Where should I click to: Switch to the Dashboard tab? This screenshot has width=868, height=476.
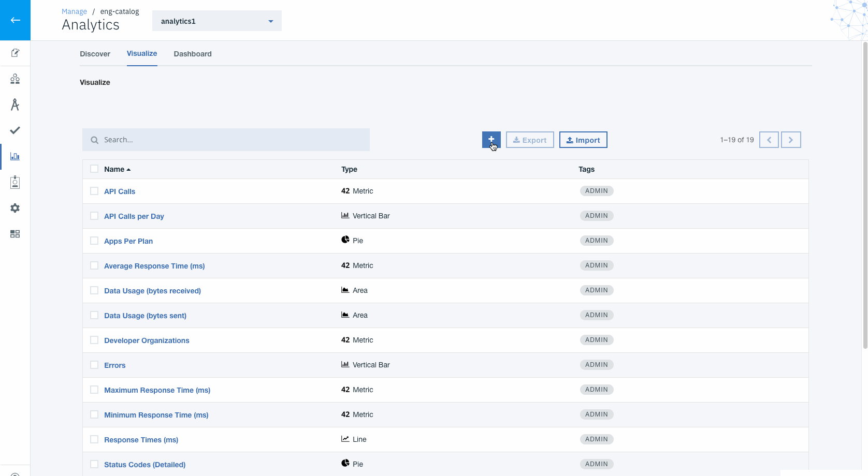pos(193,54)
